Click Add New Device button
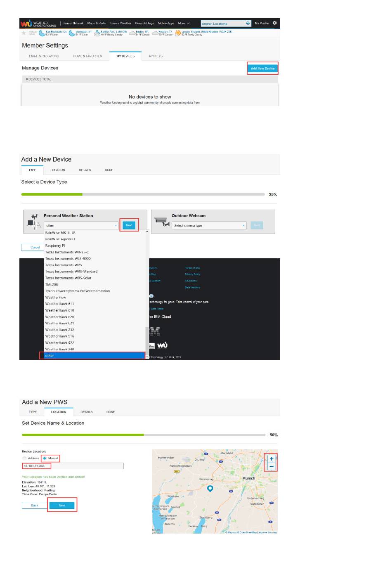The height and width of the screenshot is (586, 392). [263, 69]
